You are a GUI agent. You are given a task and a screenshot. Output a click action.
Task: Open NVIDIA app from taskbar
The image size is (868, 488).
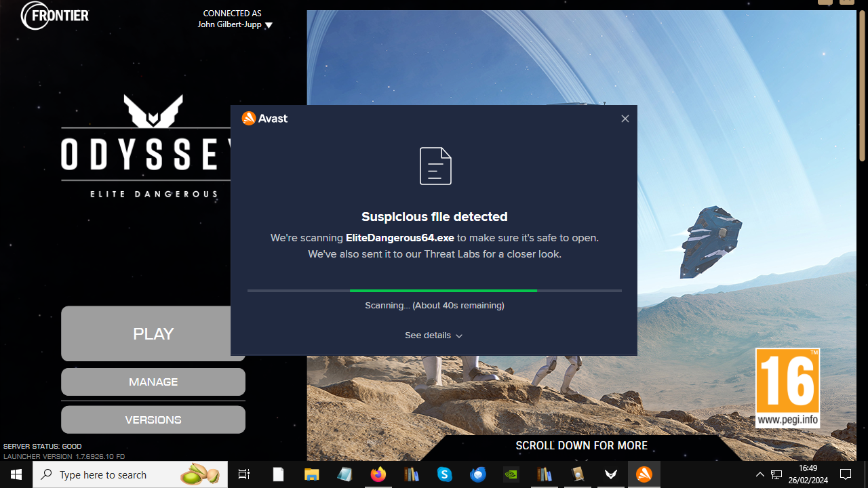click(x=511, y=474)
